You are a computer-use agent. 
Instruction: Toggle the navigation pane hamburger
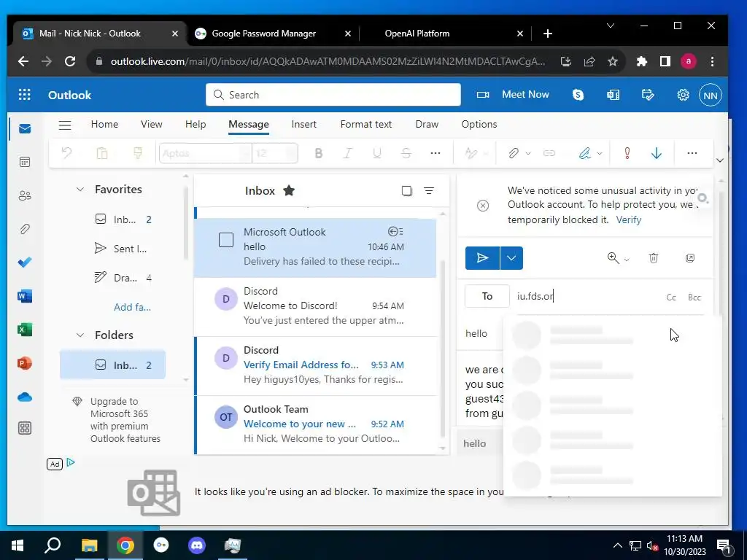coord(65,125)
